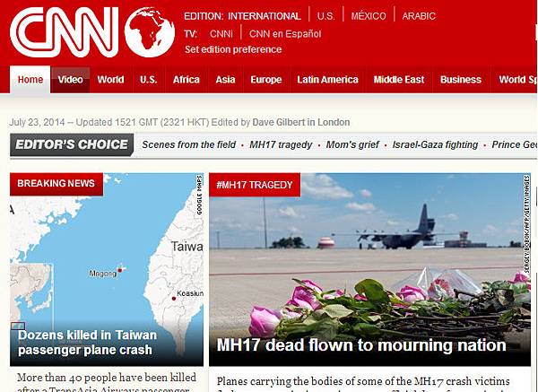Open the Middle East navigation tab
Viewport: 538px width, 392px height.
click(x=399, y=80)
